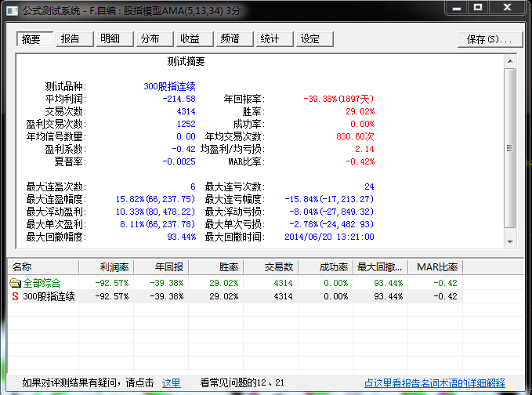532x395 pixels.
Task: Open the 设定 tab
Action: pyautogui.click(x=315, y=39)
